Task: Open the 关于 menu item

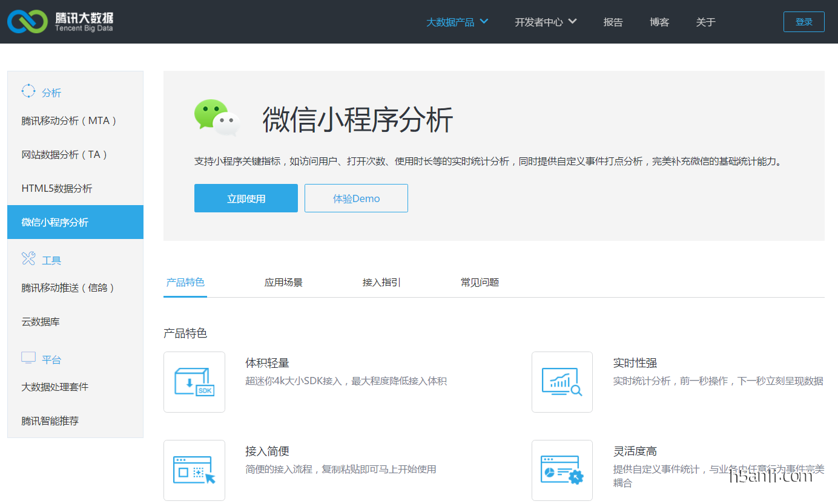Action: pos(706,22)
